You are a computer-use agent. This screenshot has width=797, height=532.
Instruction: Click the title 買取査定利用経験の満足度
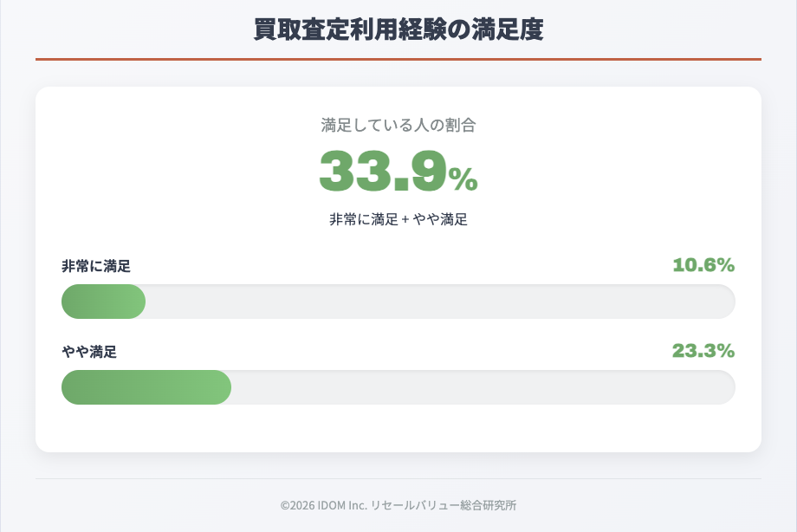[x=398, y=29]
